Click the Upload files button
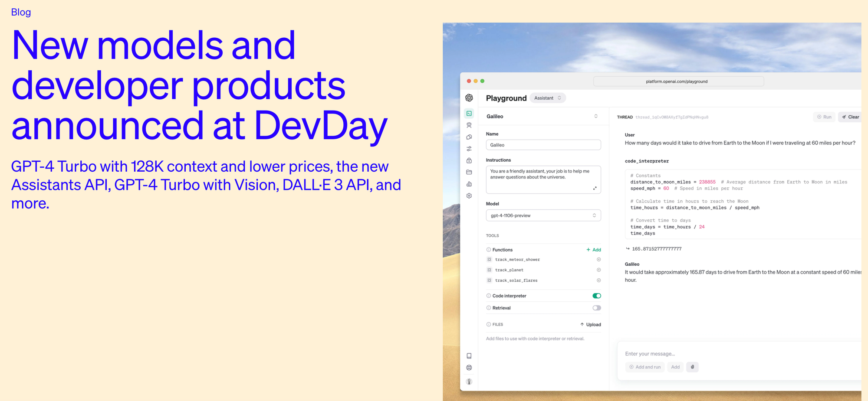 591,325
